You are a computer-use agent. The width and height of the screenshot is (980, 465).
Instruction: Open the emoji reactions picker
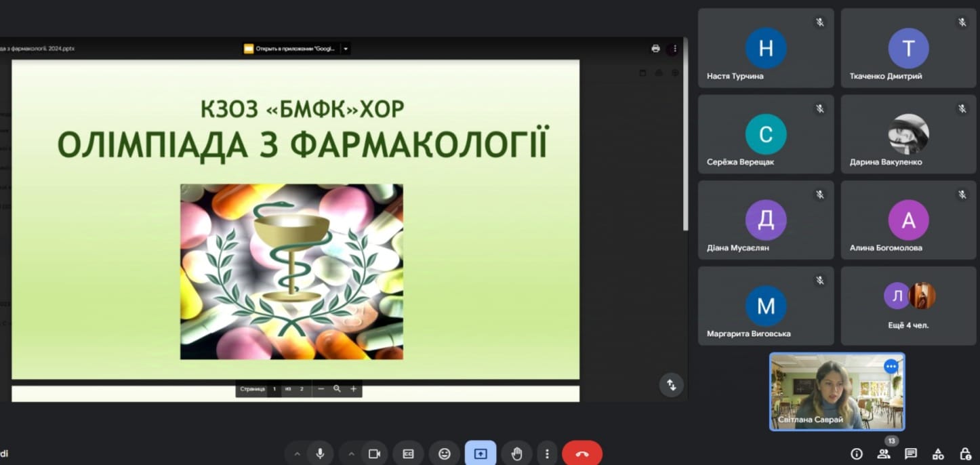(x=445, y=453)
